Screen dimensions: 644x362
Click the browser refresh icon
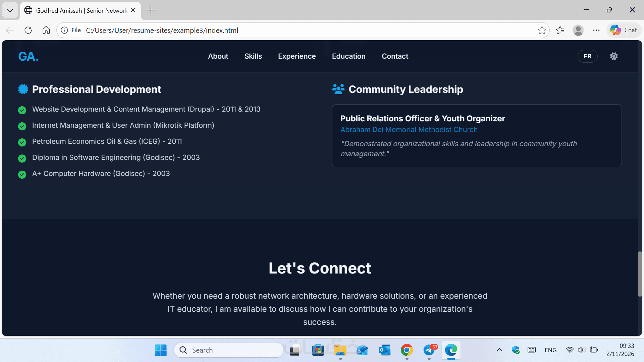28,30
